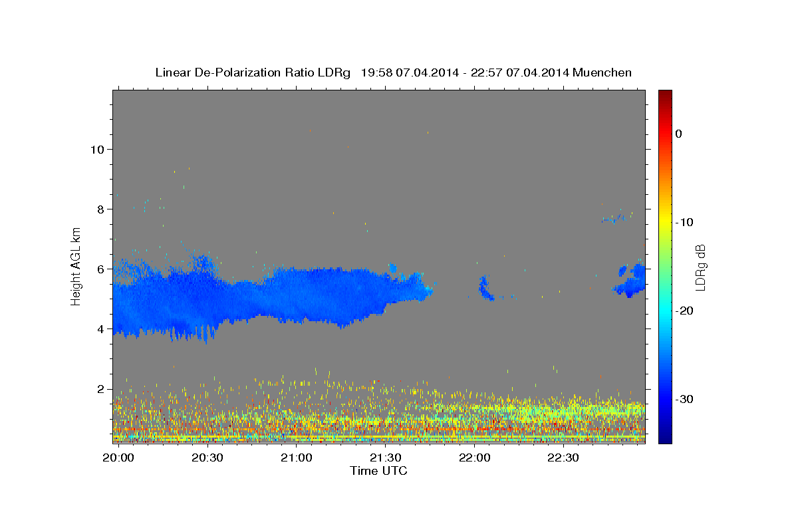Click the dark red top of the colorbar
This screenshot has width=798, height=532.
point(665,95)
